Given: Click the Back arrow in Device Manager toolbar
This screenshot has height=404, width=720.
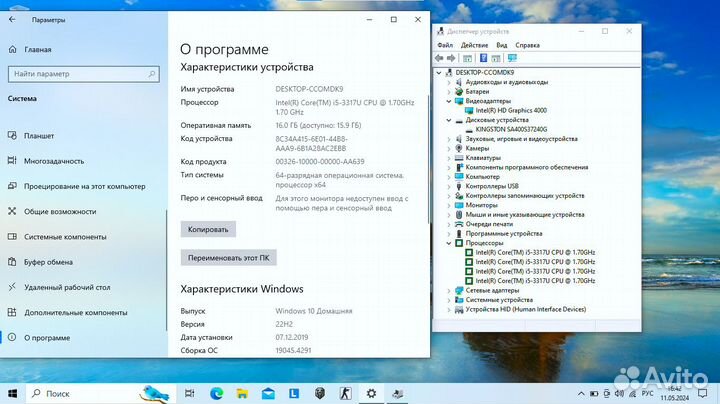Looking at the screenshot, I should point(439,58).
